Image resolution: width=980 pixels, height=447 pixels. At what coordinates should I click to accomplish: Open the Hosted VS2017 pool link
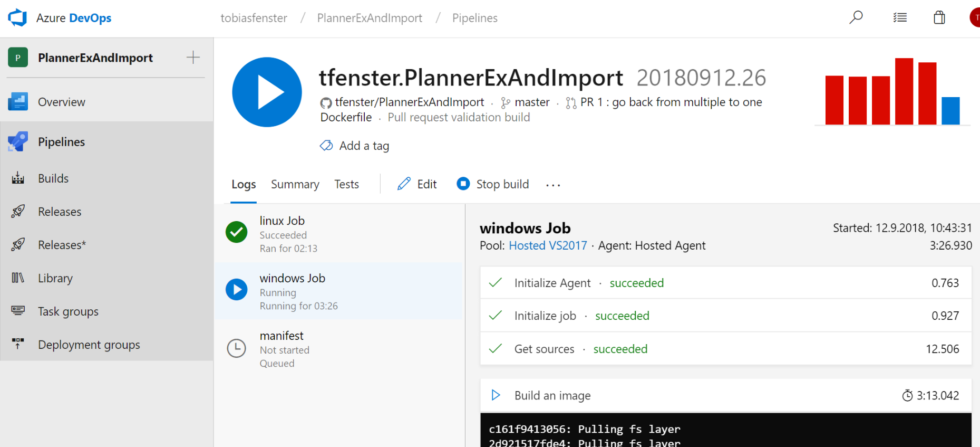548,245
